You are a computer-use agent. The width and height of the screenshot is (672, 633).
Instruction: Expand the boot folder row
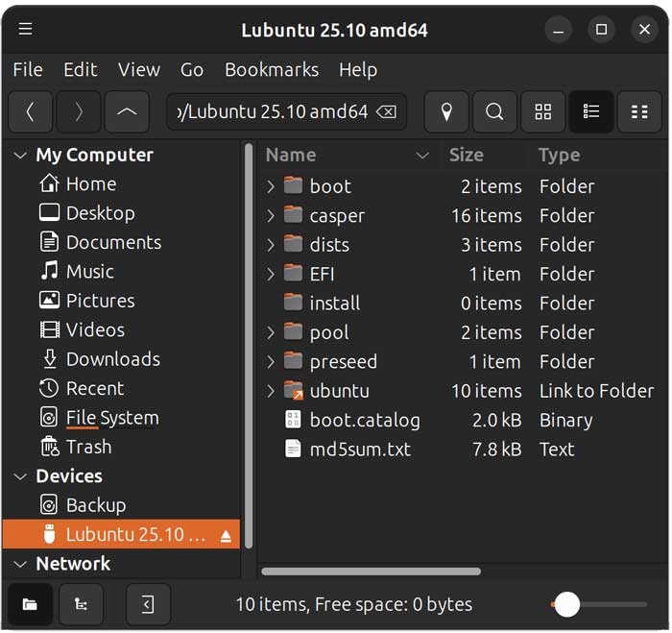[270, 186]
